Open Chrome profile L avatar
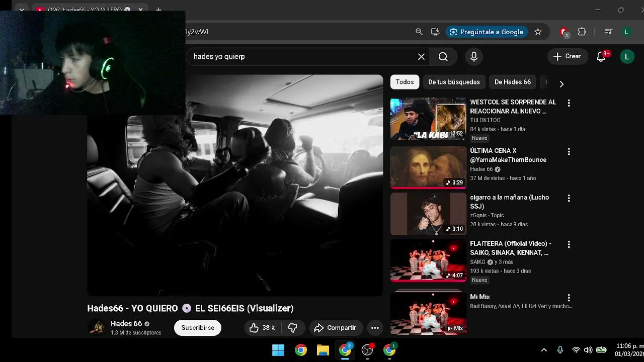Image resolution: width=644 pixels, height=362 pixels. pyautogui.click(x=626, y=32)
